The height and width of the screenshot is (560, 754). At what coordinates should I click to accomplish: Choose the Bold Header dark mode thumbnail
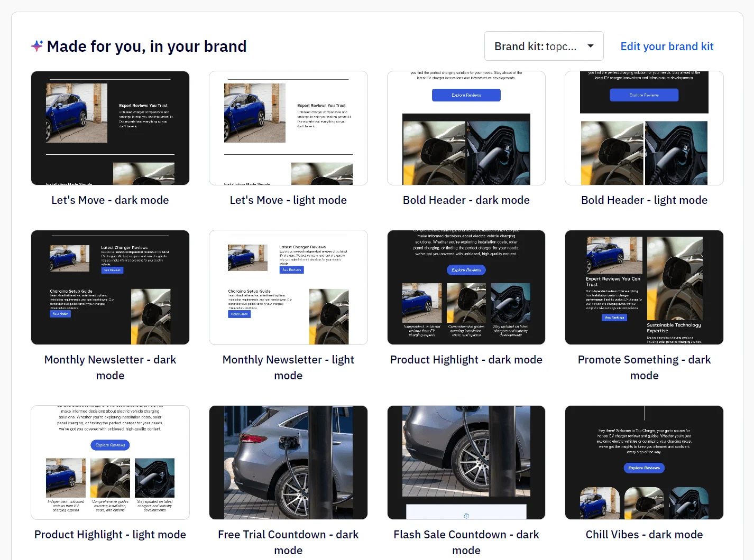coord(466,128)
